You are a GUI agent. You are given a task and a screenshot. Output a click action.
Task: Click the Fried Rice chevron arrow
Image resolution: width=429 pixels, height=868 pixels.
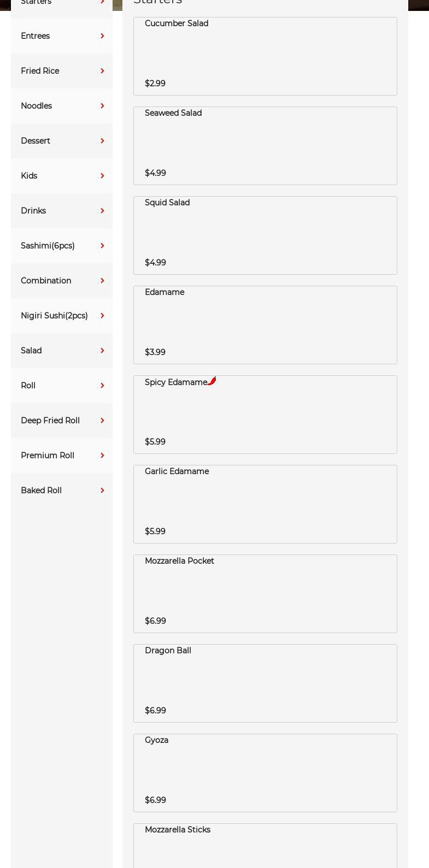[102, 71]
